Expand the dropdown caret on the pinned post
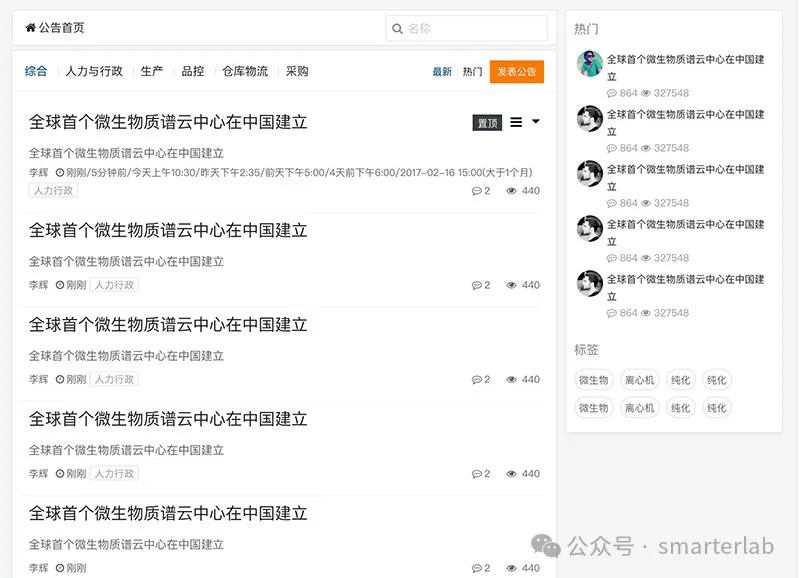Image resolution: width=800 pixels, height=578 pixels. click(x=536, y=121)
